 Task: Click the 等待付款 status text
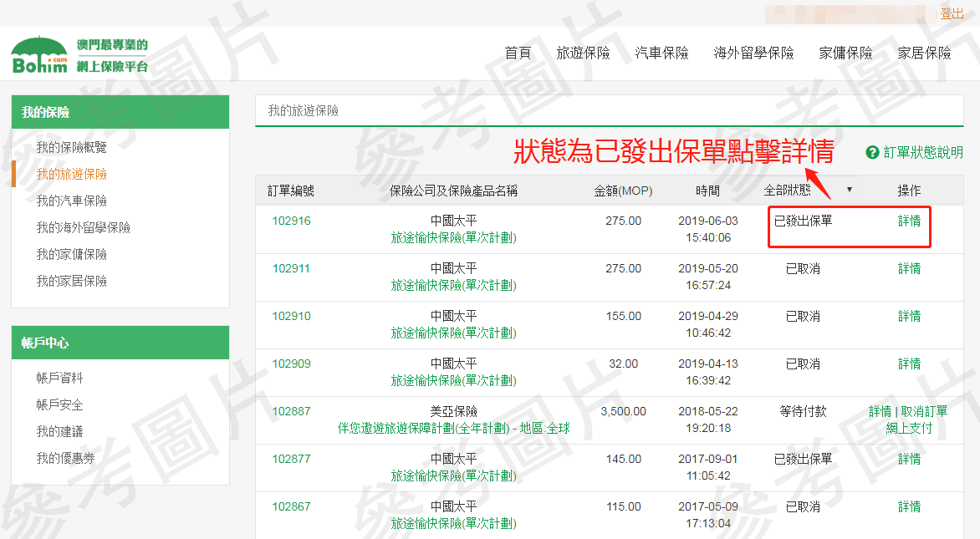[x=803, y=411]
